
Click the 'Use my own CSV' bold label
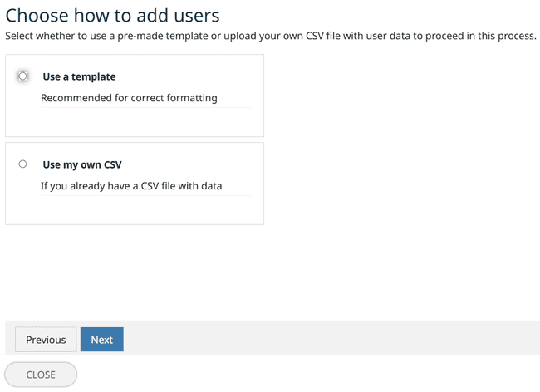pyautogui.click(x=82, y=164)
